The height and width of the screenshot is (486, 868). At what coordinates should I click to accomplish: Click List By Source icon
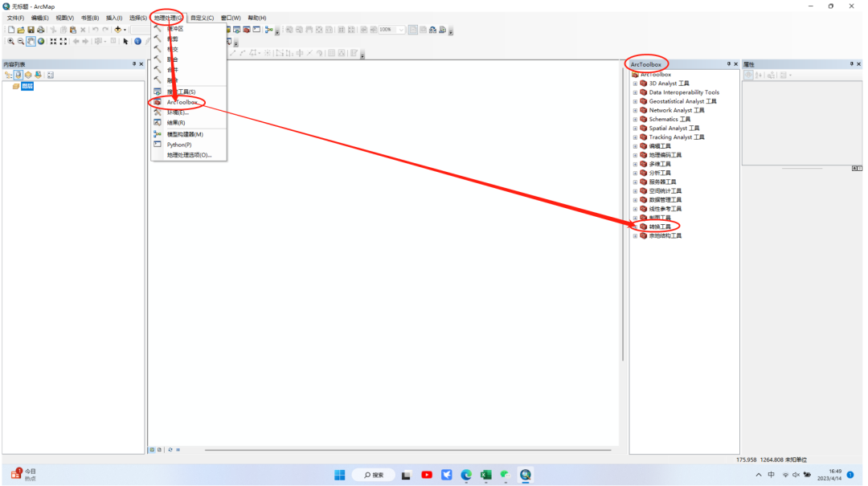(x=18, y=75)
